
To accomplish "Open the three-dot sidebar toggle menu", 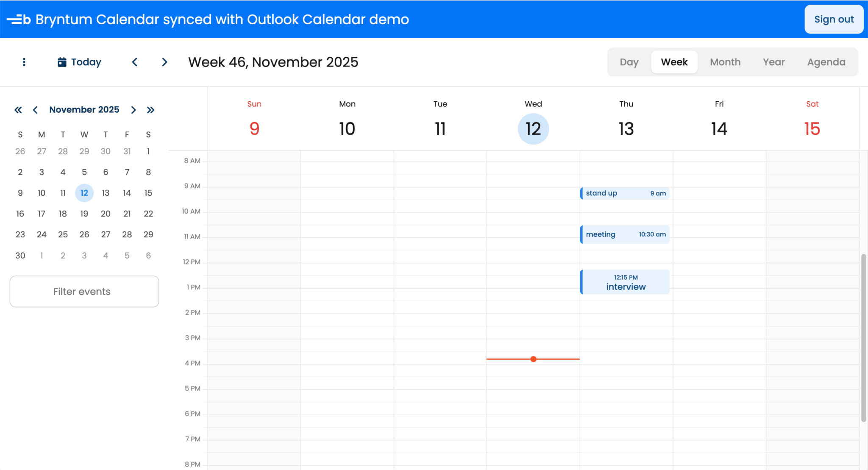I will click(24, 62).
